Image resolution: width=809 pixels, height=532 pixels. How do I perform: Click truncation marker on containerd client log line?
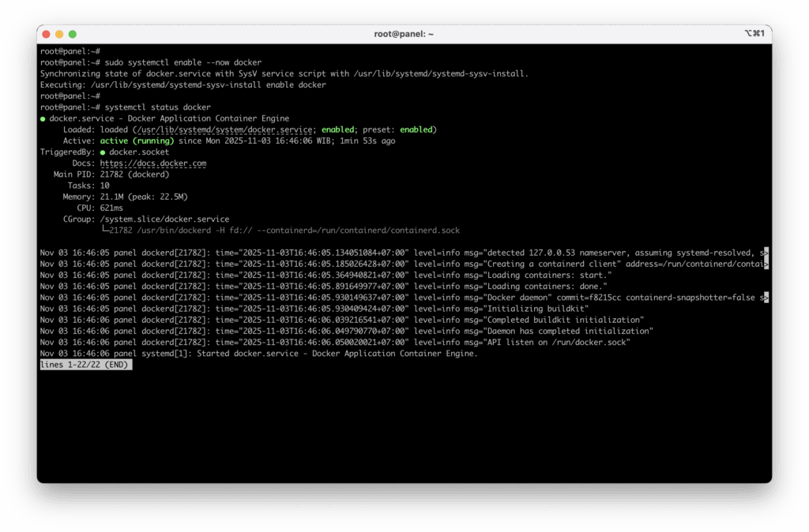766,264
